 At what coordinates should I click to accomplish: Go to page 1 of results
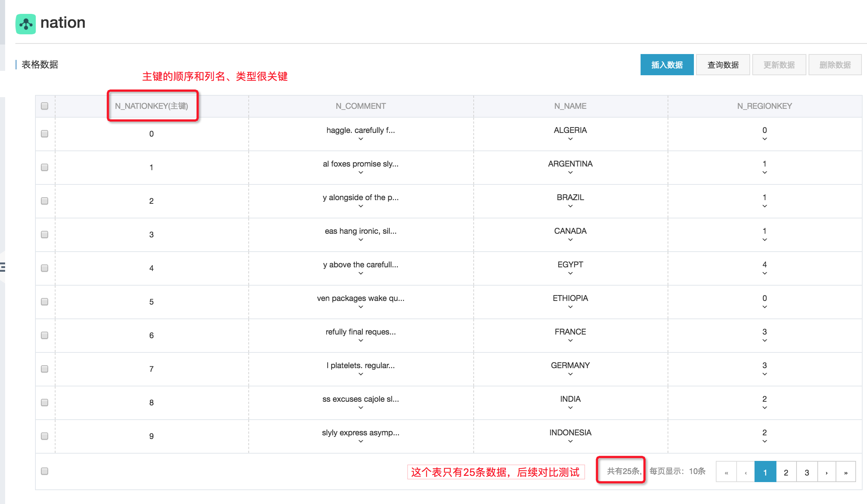765,472
